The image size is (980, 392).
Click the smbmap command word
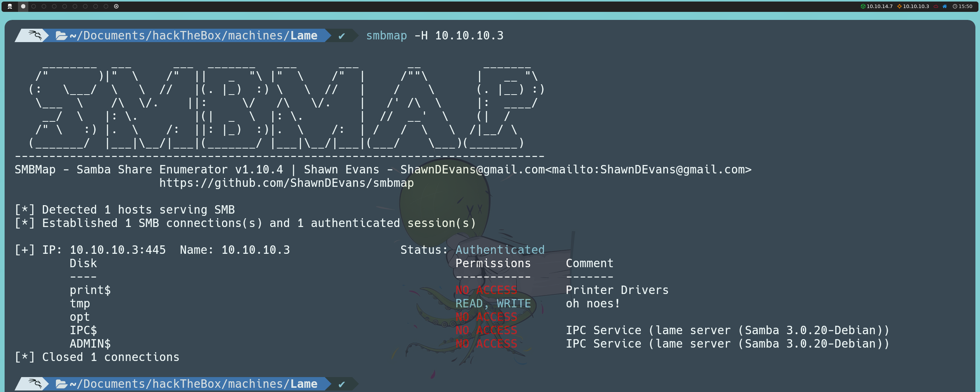386,36
